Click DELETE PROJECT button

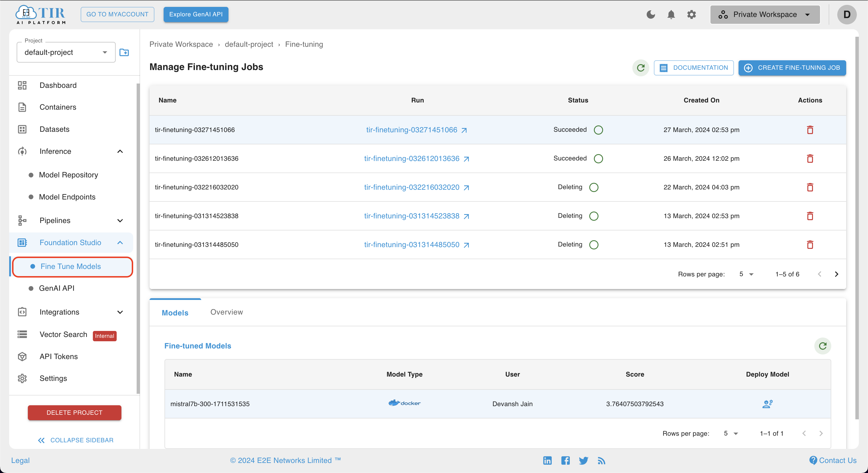pyautogui.click(x=74, y=412)
